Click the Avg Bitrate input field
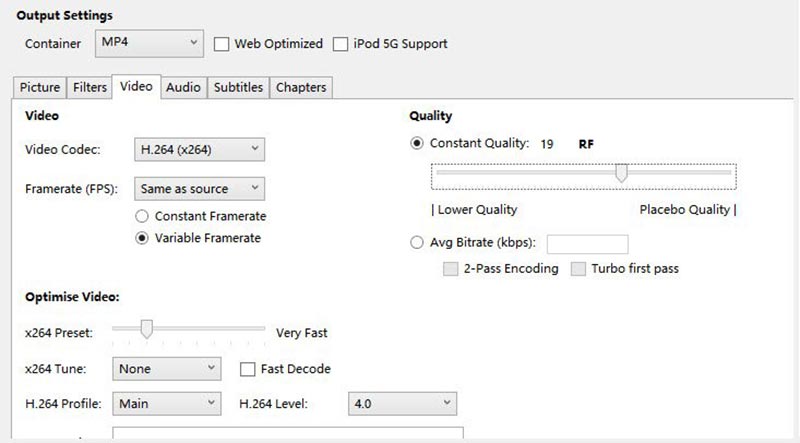This screenshot has width=800, height=443. (587, 243)
